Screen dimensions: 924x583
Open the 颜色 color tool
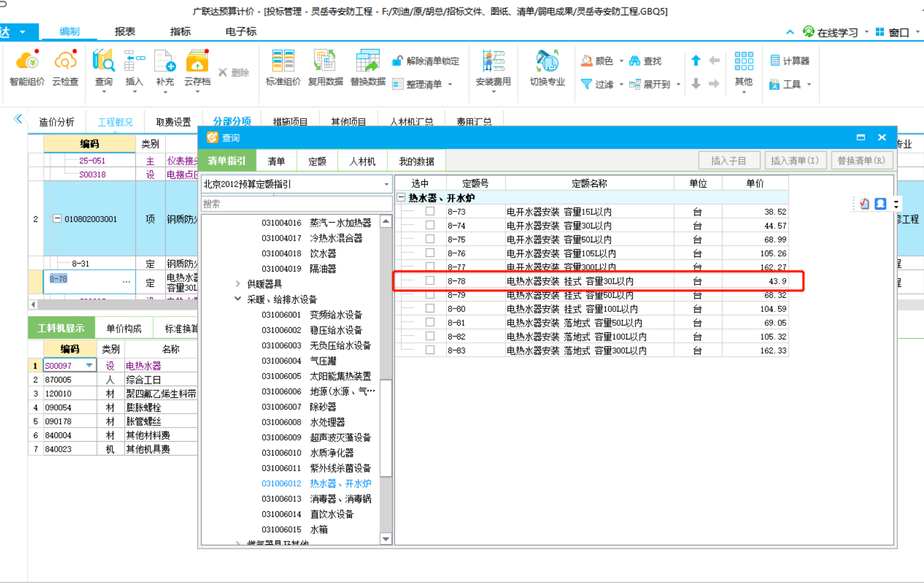click(602, 61)
